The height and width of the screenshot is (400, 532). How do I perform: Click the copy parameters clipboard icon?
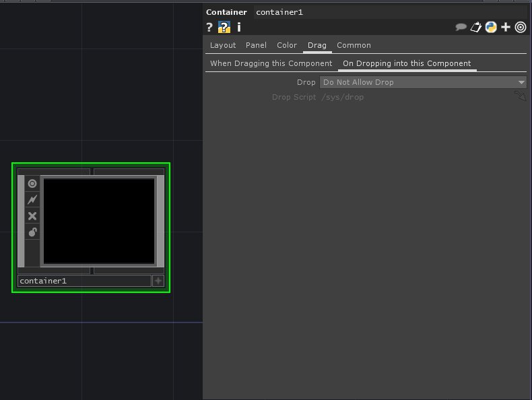point(476,27)
